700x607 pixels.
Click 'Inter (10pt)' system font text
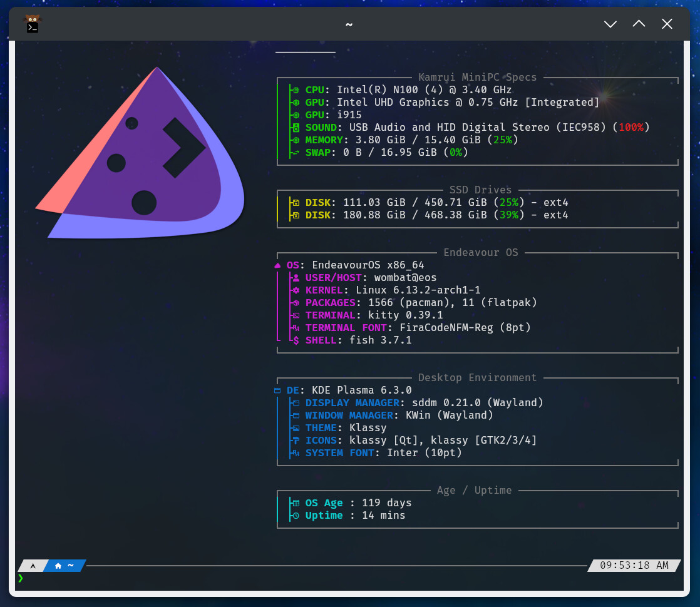[424, 452]
